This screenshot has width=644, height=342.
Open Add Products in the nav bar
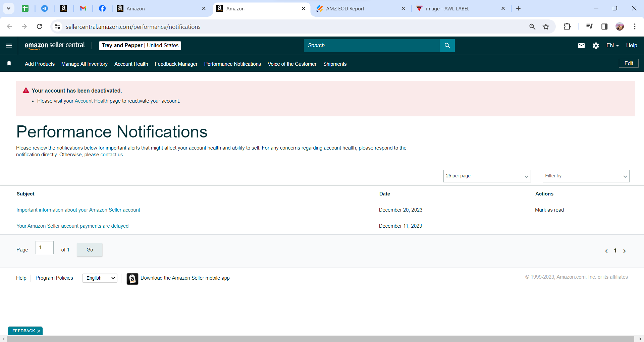click(x=40, y=64)
